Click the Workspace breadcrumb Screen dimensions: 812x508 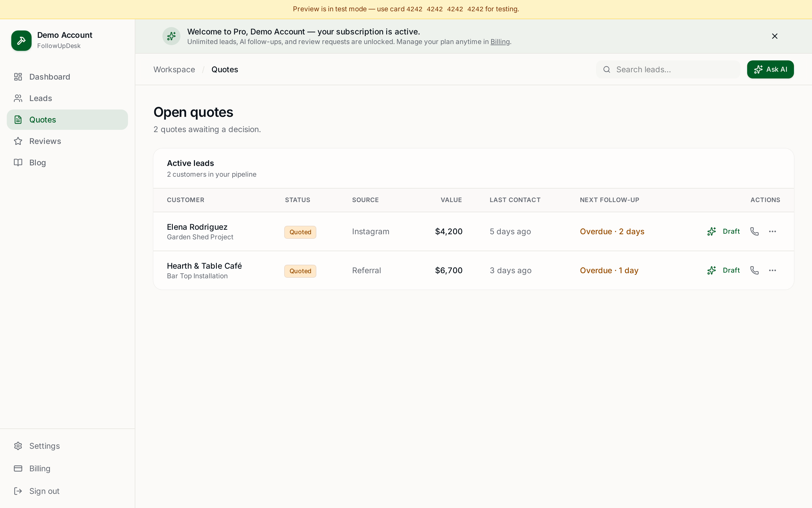click(x=174, y=69)
